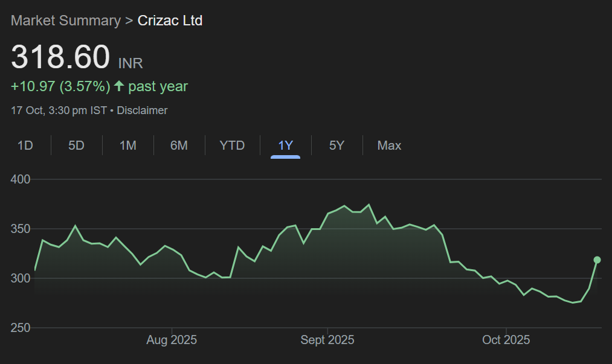Select the YTD tab

[x=232, y=145]
